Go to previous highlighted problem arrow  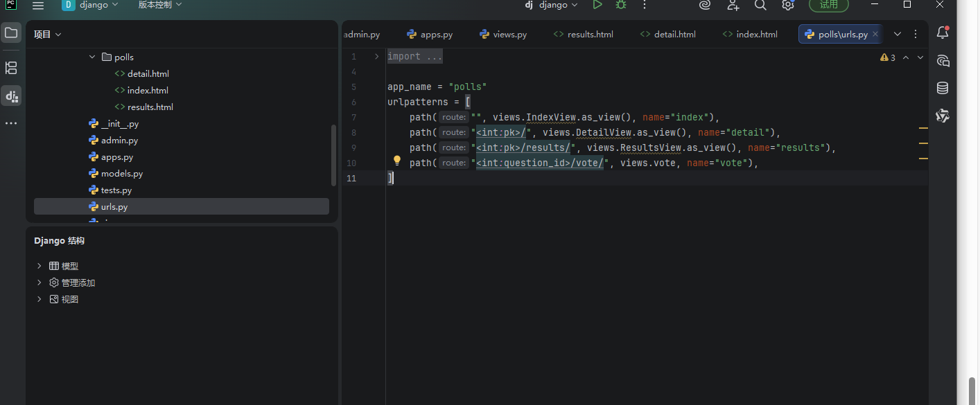[x=907, y=57]
